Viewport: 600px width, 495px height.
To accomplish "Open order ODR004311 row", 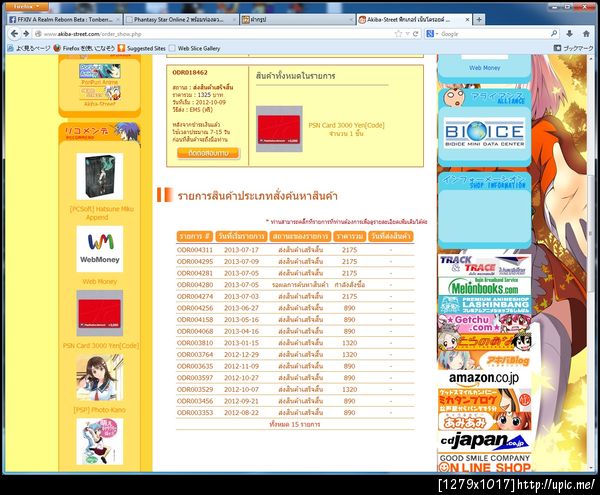I will tap(295, 250).
